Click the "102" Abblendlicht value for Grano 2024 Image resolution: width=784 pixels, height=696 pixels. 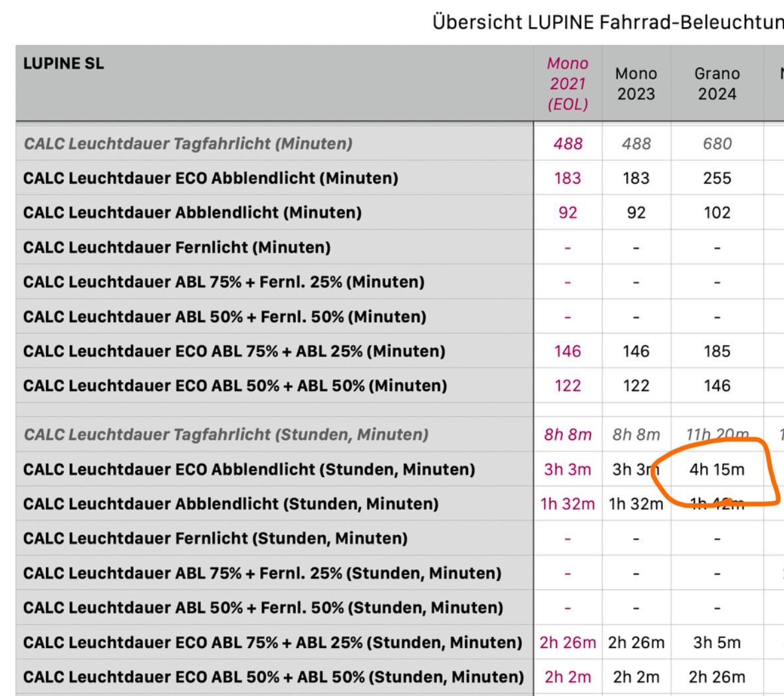pos(717,213)
